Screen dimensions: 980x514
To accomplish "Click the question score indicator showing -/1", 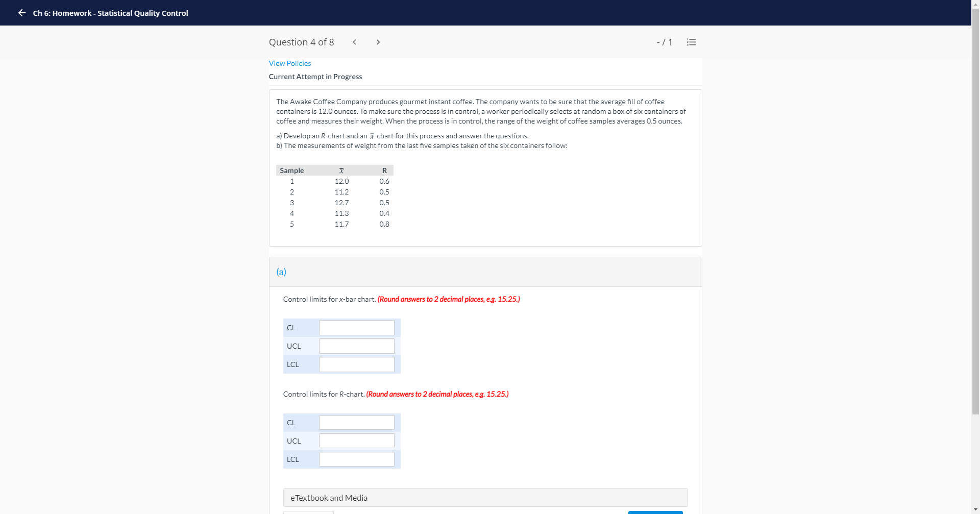I will click(664, 42).
